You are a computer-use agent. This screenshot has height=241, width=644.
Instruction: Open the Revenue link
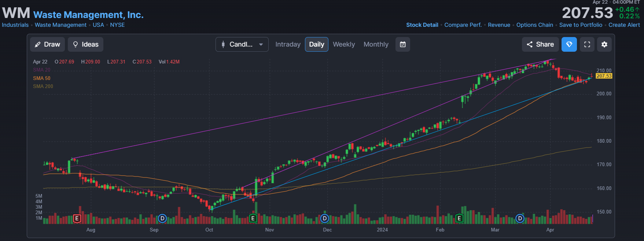[x=499, y=25]
